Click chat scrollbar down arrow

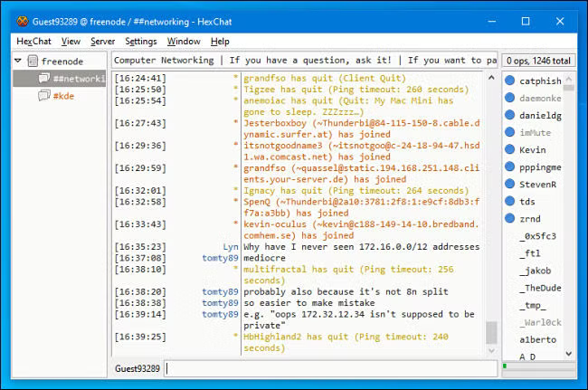pos(491,351)
